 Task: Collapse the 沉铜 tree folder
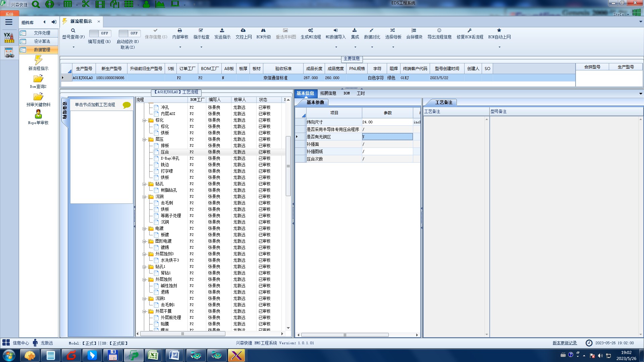(144, 197)
